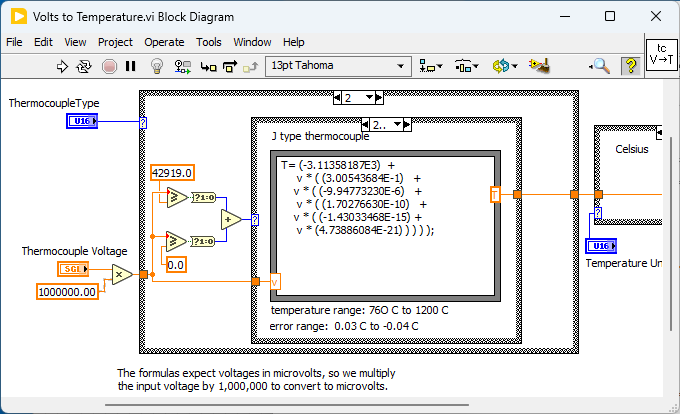680x414 pixels.
Task: Go to next case of outer case structure
Action: (x=379, y=98)
